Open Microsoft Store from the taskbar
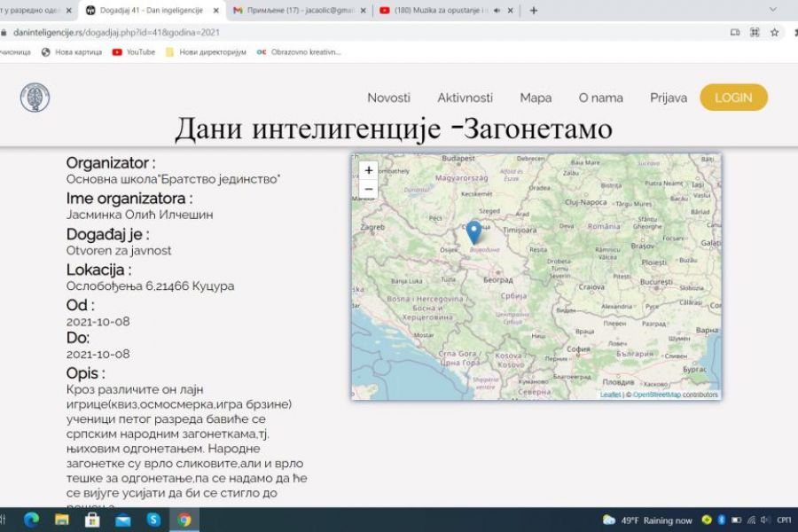798x532 pixels. click(x=92, y=520)
